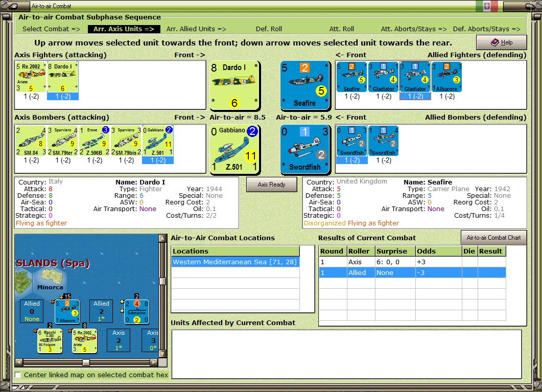Click the large Dardo I front fighter counter
The height and width of the screenshot is (392, 542).
click(x=234, y=86)
